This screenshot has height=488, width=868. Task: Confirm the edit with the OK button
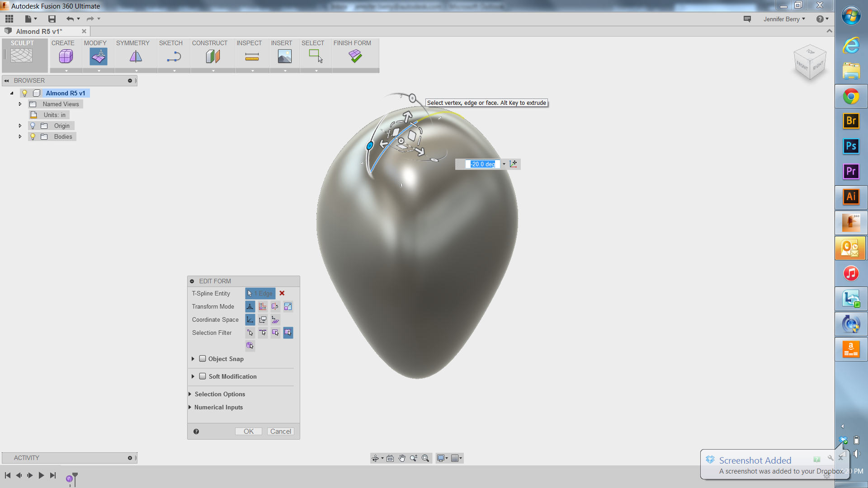pos(248,431)
